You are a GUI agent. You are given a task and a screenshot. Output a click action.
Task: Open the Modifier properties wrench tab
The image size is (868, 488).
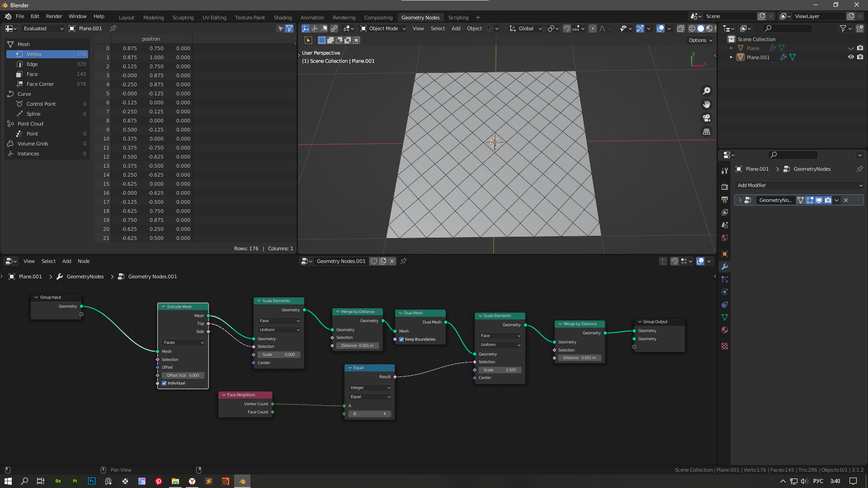pos(725,267)
